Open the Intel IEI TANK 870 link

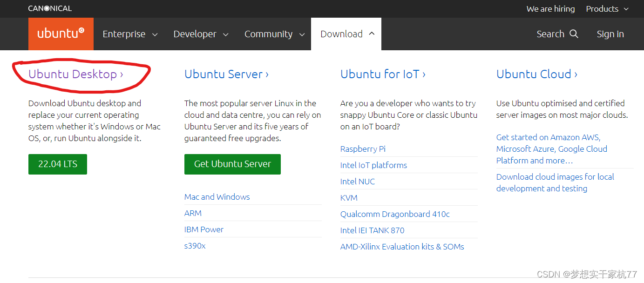click(372, 230)
